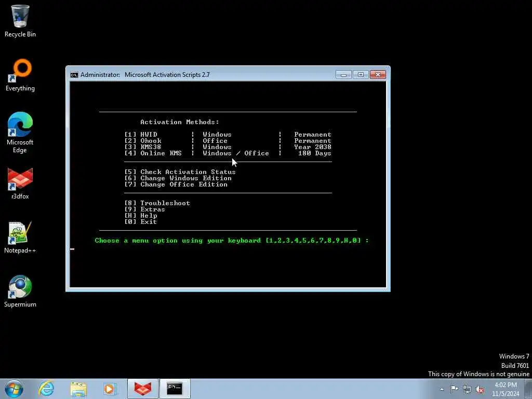
Task: Open muted volume tray icon
Action: [x=480, y=389]
